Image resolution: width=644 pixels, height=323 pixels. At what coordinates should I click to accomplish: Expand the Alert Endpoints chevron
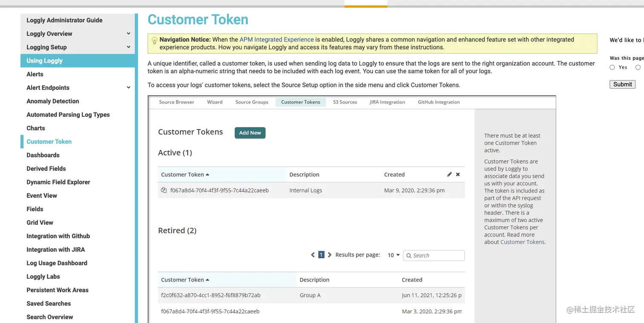pyautogui.click(x=129, y=87)
